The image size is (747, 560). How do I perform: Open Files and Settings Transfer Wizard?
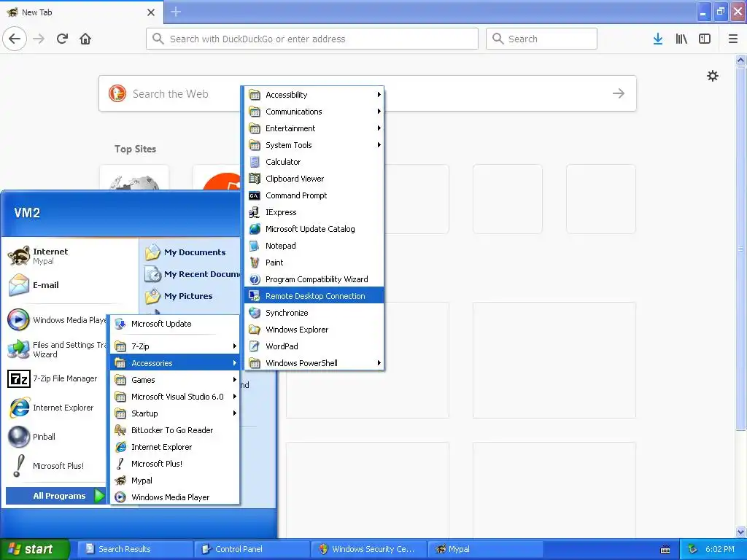[55, 349]
